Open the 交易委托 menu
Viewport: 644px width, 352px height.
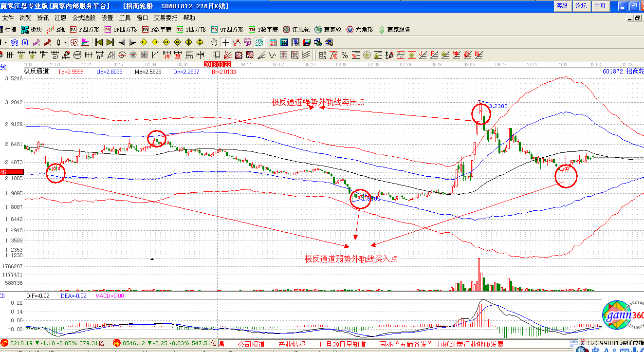click(x=166, y=18)
